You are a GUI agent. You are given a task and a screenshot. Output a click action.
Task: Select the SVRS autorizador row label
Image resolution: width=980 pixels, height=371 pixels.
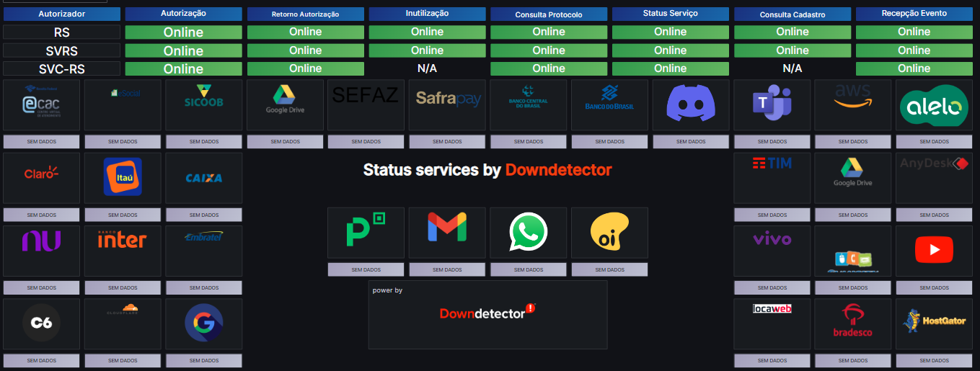[x=62, y=50]
